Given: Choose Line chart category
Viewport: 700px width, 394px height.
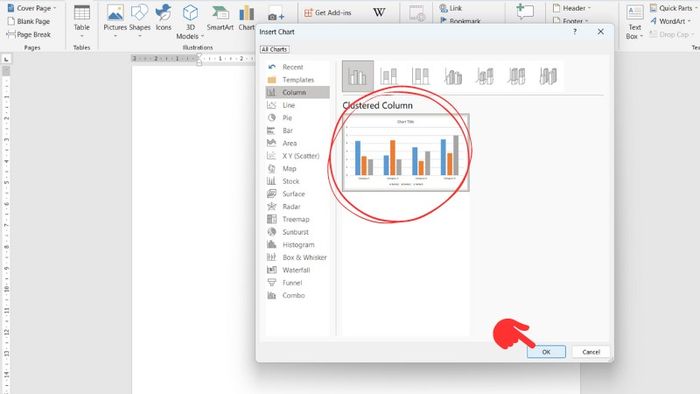Looking at the screenshot, I should (x=297, y=105).
